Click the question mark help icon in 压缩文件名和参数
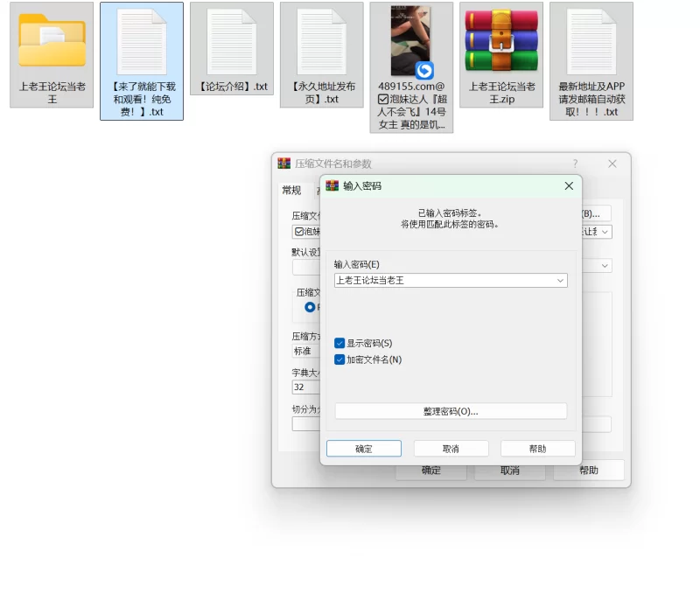Screen dimensions: 700x600 pyautogui.click(x=575, y=164)
